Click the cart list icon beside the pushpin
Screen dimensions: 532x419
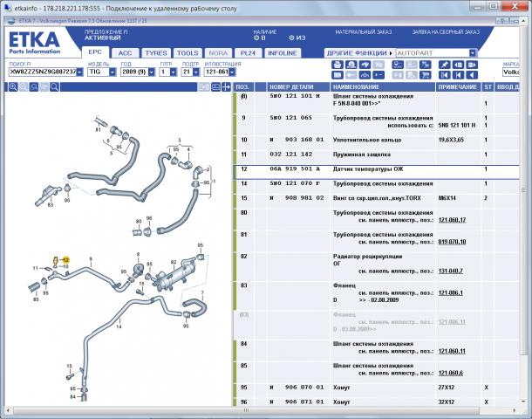point(425,65)
